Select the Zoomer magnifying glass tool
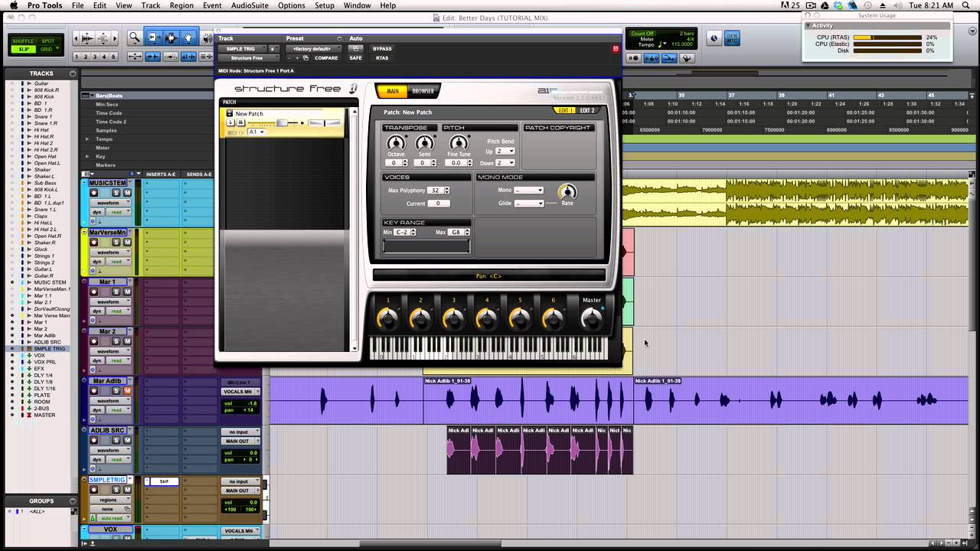Viewport: 980px width, 551px height. coord(135,37)
